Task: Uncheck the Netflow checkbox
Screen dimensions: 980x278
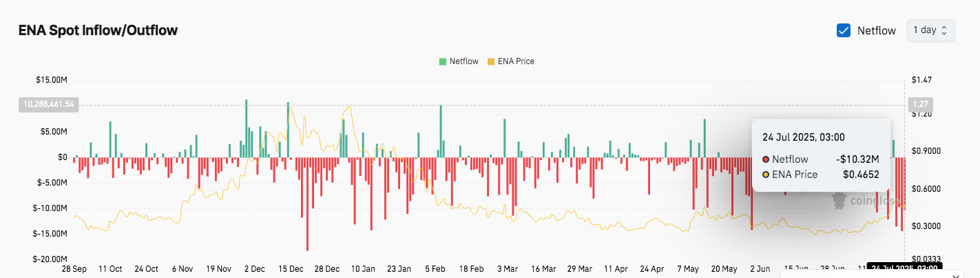Action: 843,30
